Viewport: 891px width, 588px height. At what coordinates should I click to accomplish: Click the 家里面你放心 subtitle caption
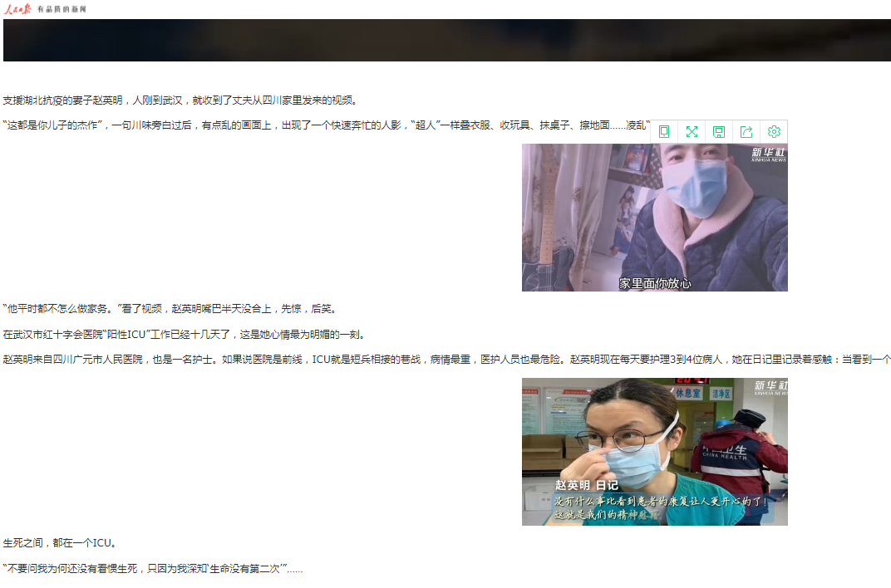[654, 283]
